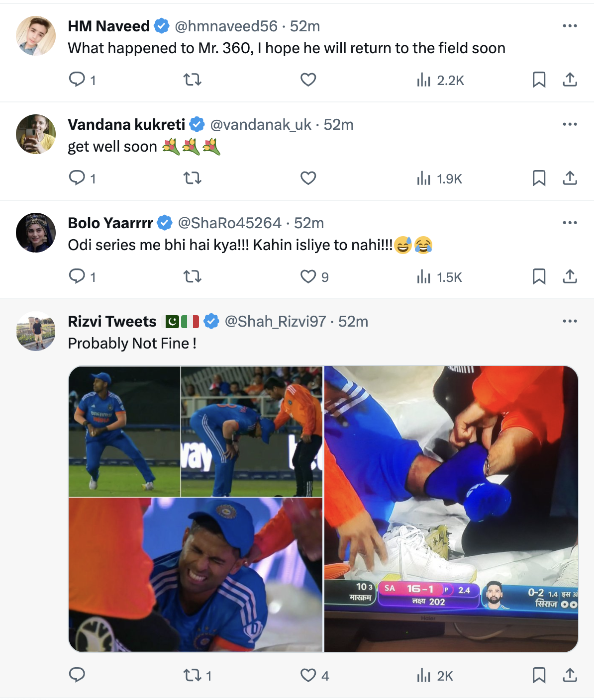Open Rizvi Tweets profile avatar
The width and height of the screenshot is (594, 700).
click(x=36, y=331)
